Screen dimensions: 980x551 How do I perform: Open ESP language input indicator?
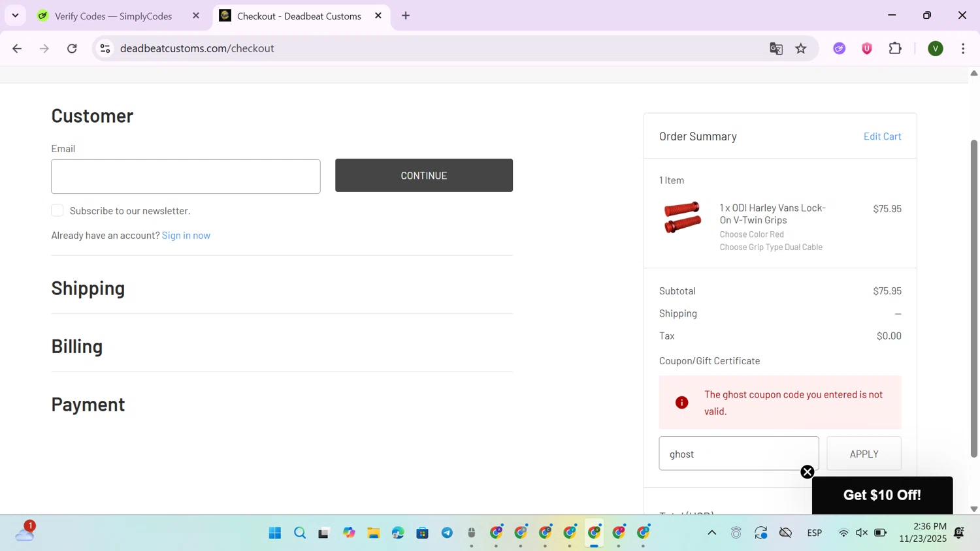[x=815, y=533]
